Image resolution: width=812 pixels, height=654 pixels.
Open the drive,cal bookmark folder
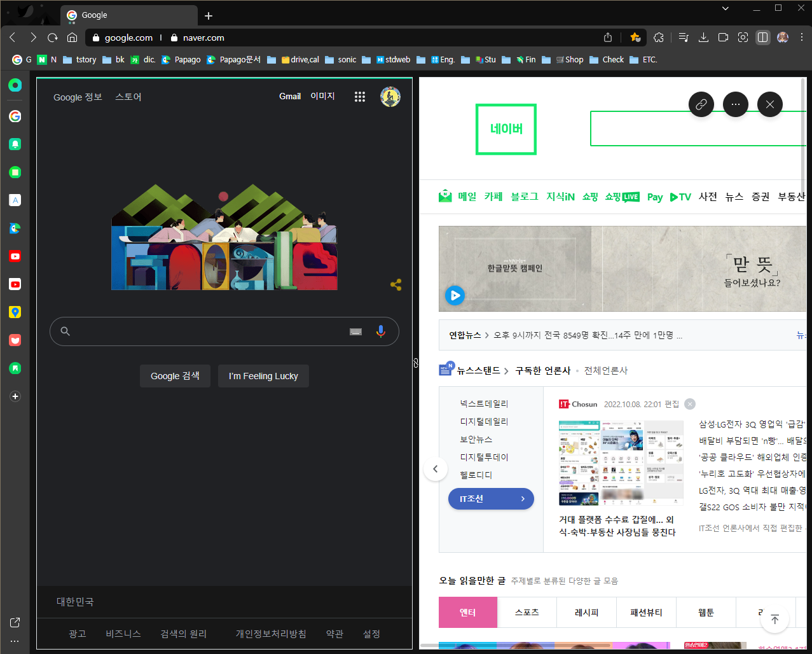(300, 60)
